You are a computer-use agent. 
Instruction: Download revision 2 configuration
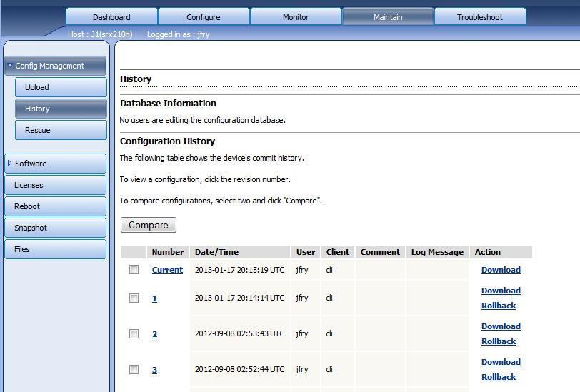coord(501,326)
